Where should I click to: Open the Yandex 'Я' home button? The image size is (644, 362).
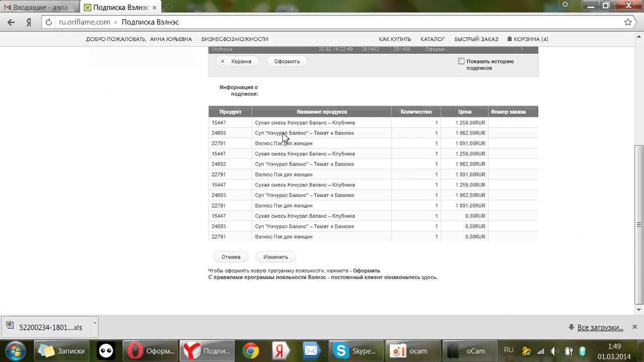[x=29, y=22]
